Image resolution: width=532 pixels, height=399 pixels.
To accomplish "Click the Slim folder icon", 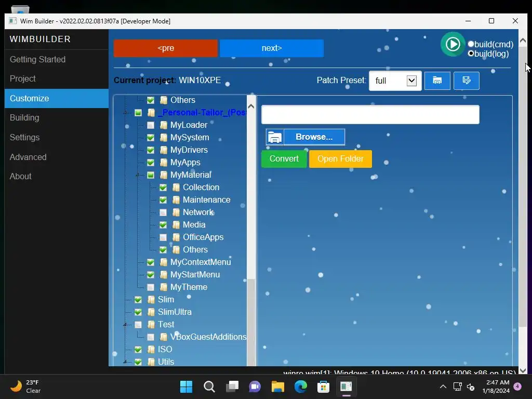I will [151, 300].
